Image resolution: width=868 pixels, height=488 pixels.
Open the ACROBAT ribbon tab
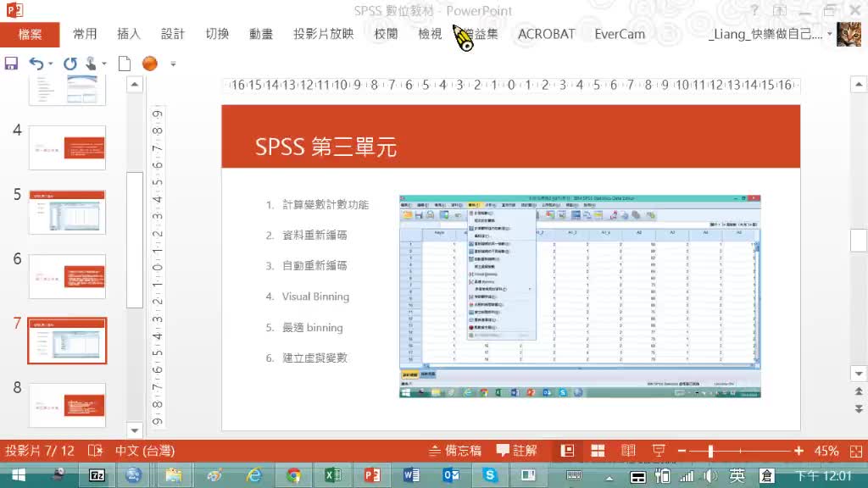(x=547, y=34)
